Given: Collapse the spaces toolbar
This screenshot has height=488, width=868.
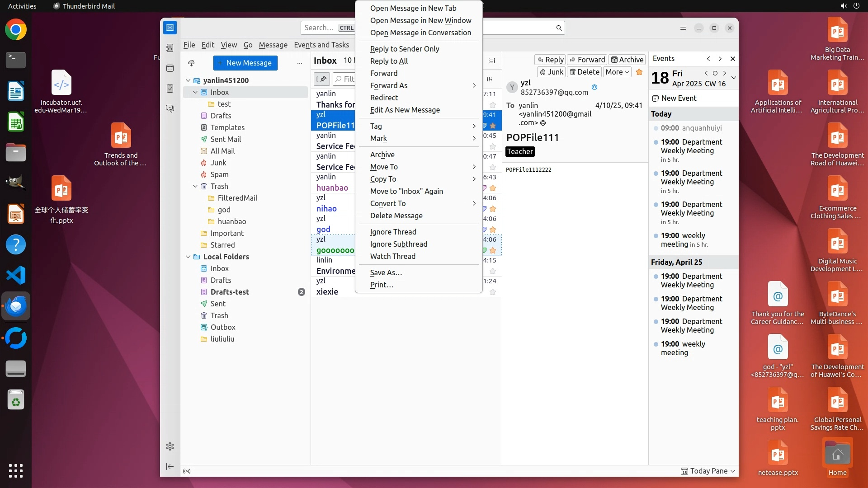Looking at the screenshot, I should [170, 466].
